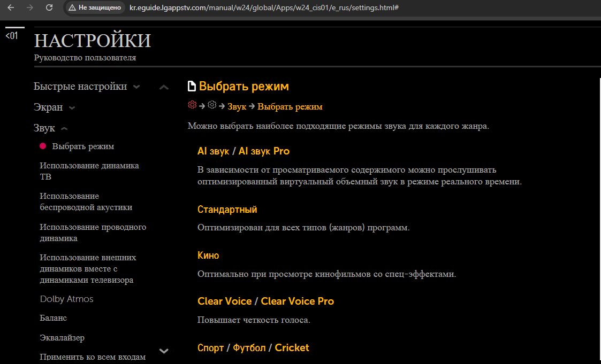Screen dimensions: 601x364
Task: Click the red gear icon in breadcrumb
Action: pos(192,105)
